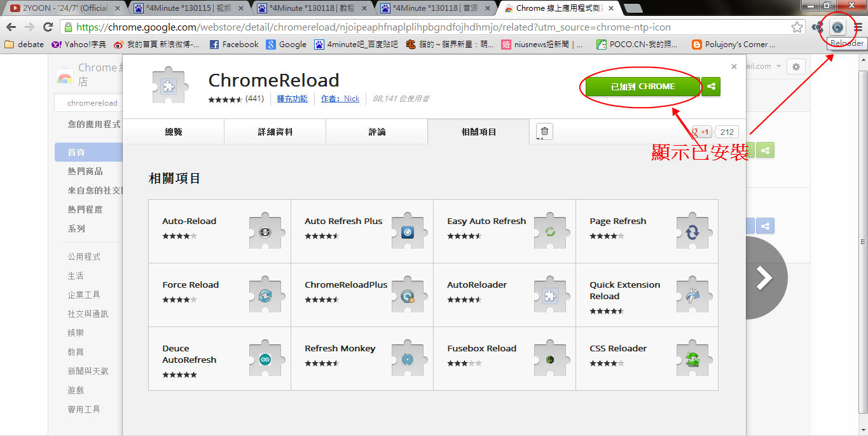Select 教育 category in sidebar
The width and height of the screenshot is (868, 436).
pos(76,352)
